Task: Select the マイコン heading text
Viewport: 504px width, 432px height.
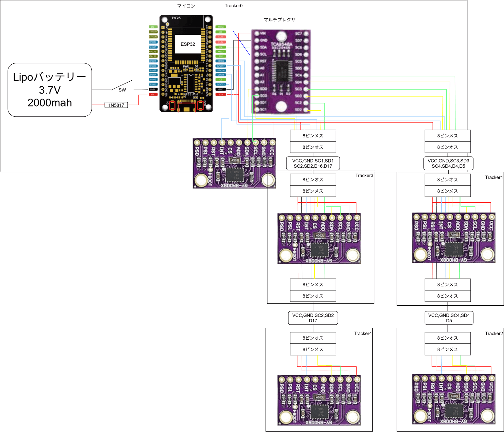Action: click(186, 6)
